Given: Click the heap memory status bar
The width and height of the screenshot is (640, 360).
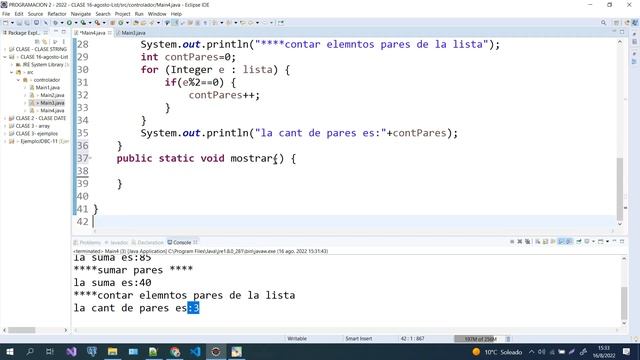Looking at the screenshot, I should [x=480, y=339].
